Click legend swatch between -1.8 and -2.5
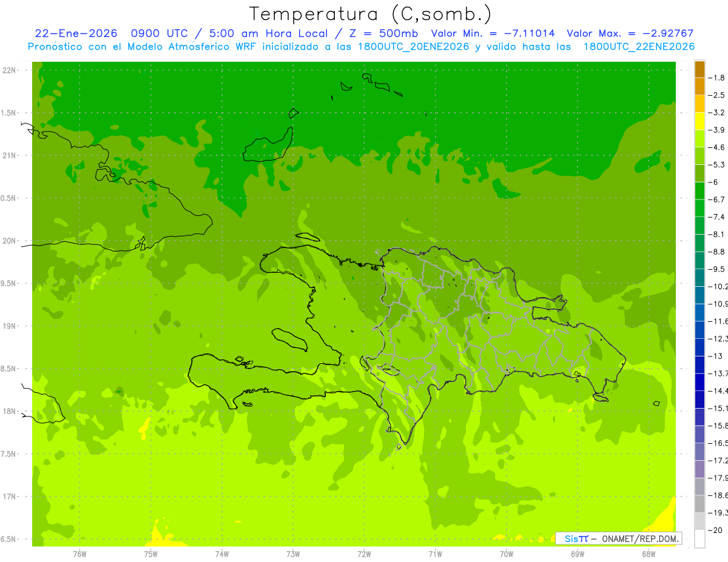The width and height of the screenshot is (728, 562). [x=700, y=86]
